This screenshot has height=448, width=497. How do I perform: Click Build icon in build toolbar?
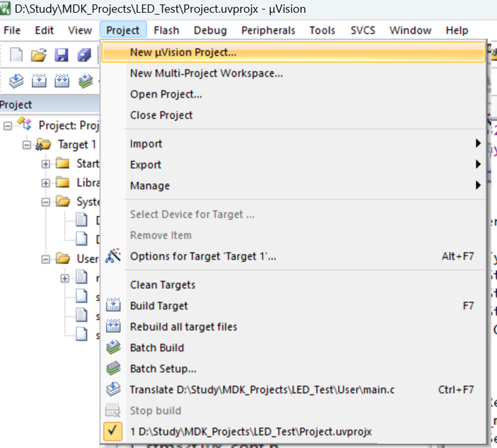(39, 81)
